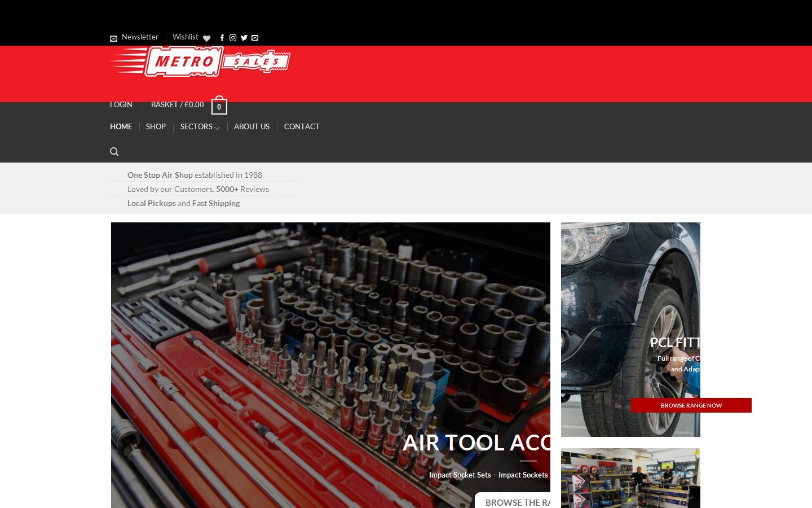Open the Facebook social icon

222,38
